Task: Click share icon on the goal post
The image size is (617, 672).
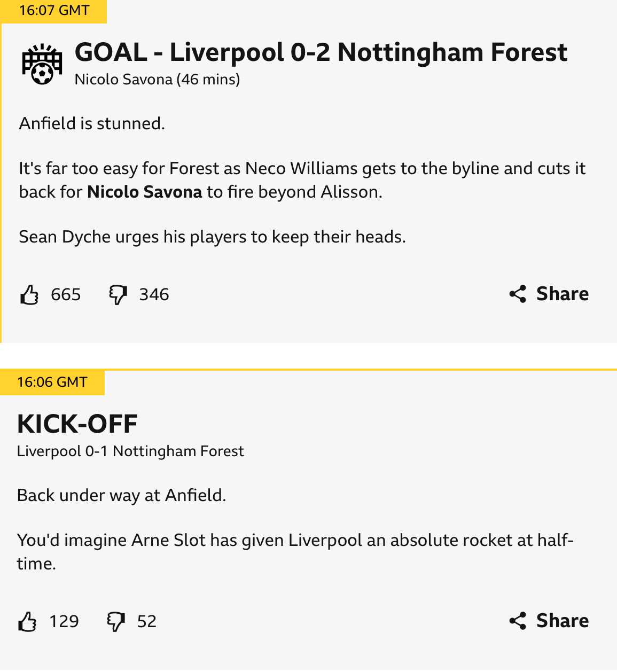Action: coord(518,294)
